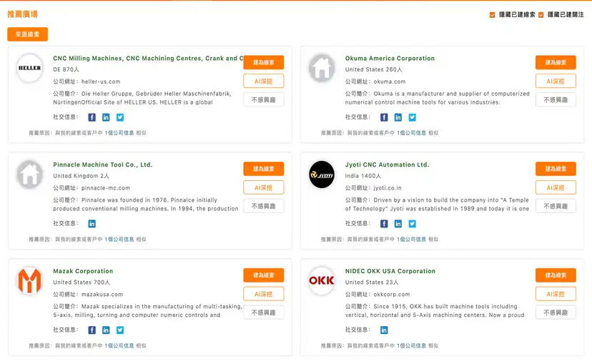Screen dimensions: 592x364
Task: Open Mazak Corporation's LinkedIn icon
Action: tap(106, 330)
